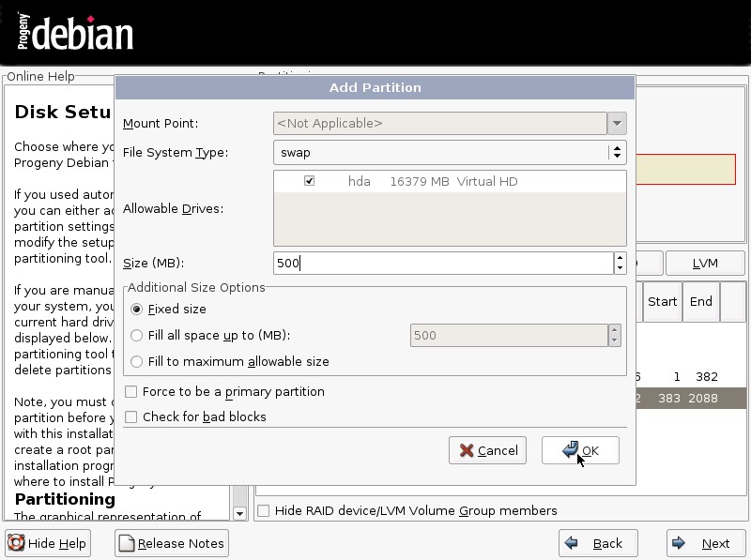This screenshot has width=751, height=560.
Task: Click the left arrow icon on Back
Action: point(572,543)
